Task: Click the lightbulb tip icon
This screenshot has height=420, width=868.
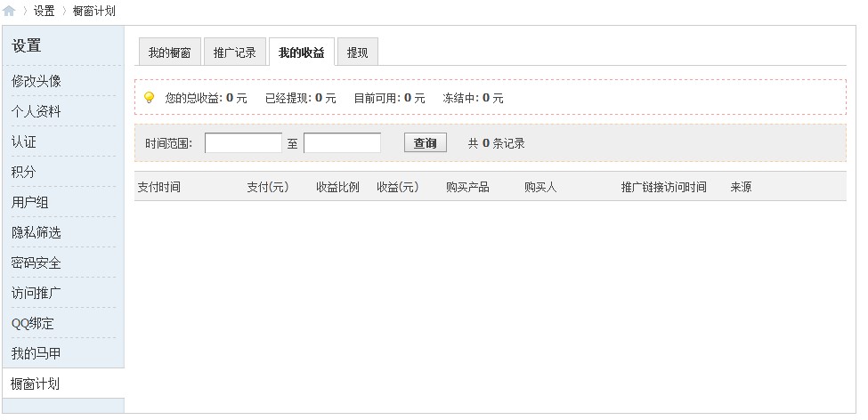Action: tap(150, 98)
